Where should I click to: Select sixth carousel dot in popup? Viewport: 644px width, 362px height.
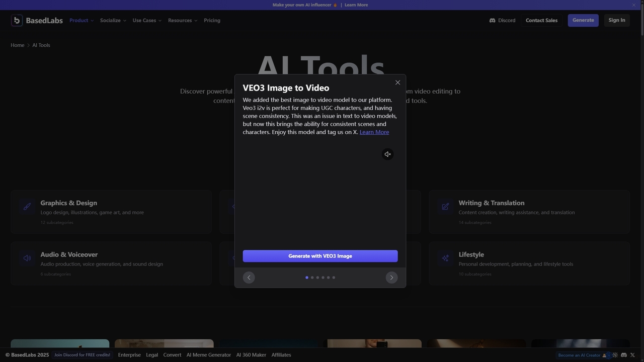point(334,278)
